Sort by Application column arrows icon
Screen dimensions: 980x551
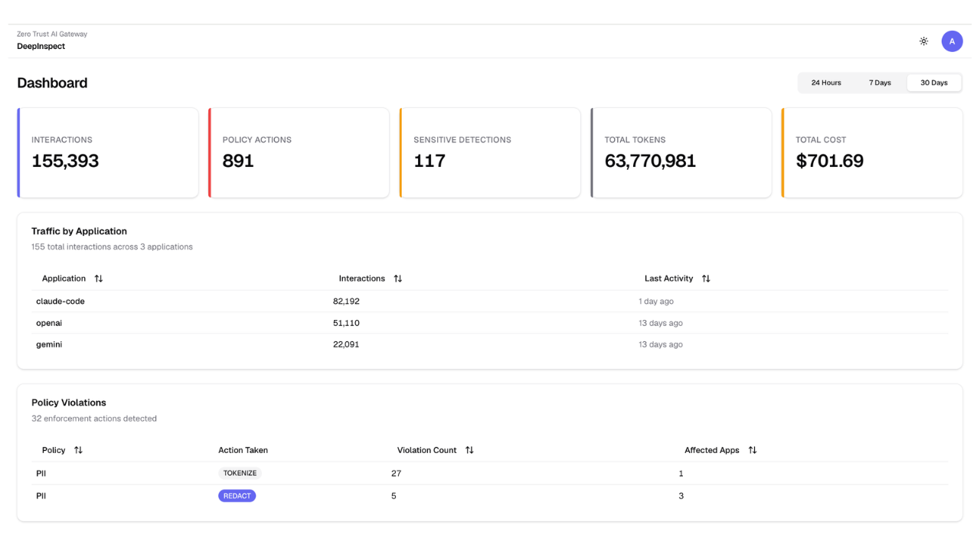[x=99, y=279]
